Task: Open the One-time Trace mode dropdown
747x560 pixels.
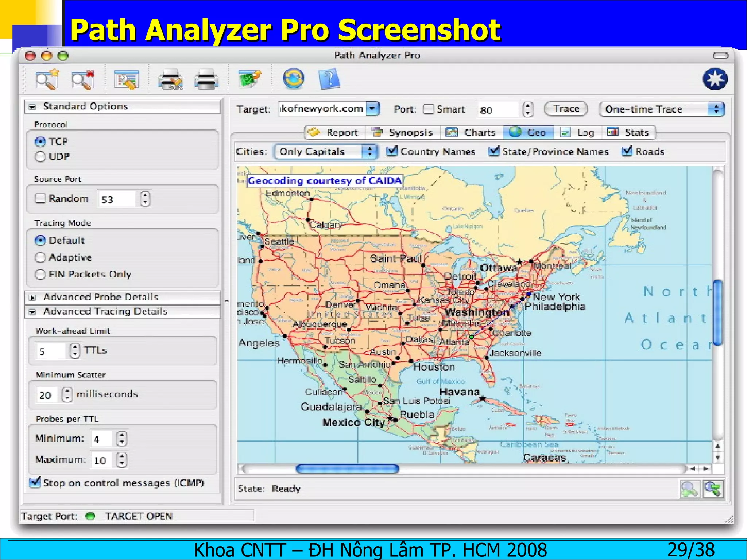Action: coord(662,109)
